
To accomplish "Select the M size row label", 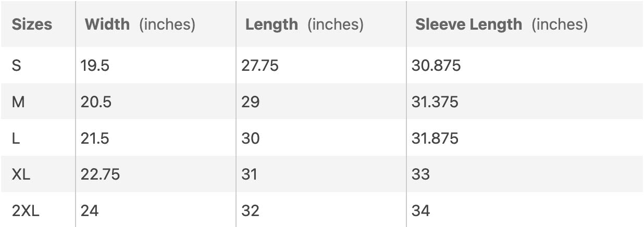I will (x=18, y=102).
